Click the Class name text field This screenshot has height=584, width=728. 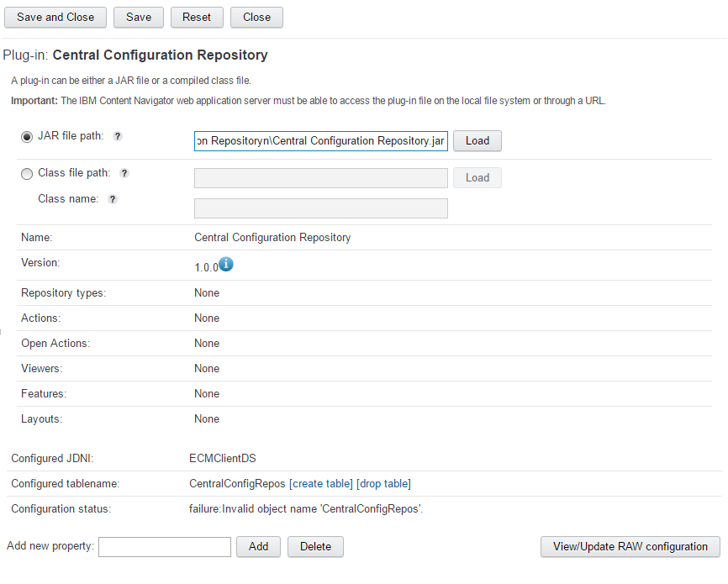(x=321, y=208)
